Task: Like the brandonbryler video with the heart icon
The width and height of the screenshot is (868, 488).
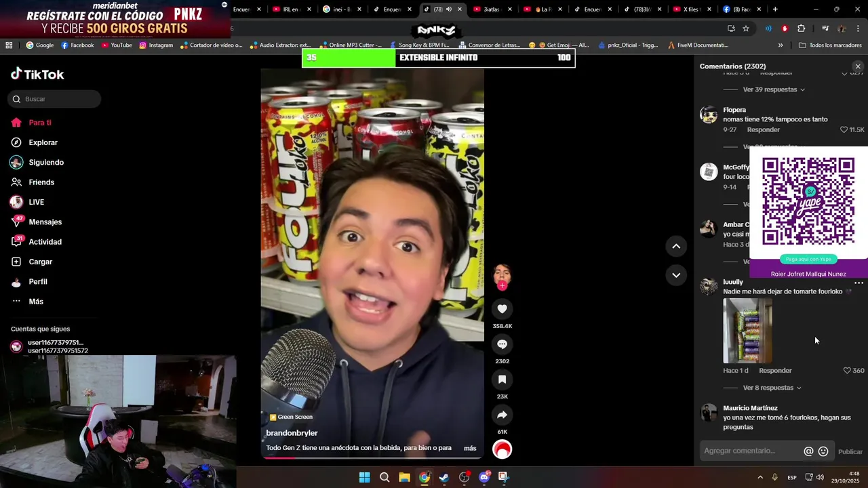Action: tap(502, 309)
